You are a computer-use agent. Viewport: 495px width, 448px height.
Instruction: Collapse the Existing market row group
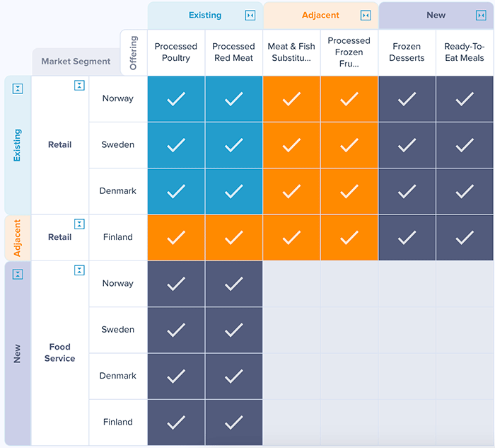tap(18, 88)
